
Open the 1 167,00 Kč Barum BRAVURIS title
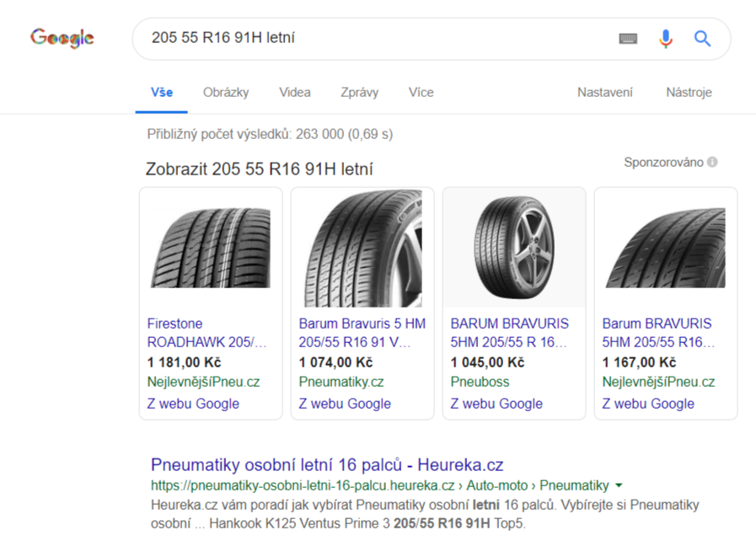pos(657,333)
